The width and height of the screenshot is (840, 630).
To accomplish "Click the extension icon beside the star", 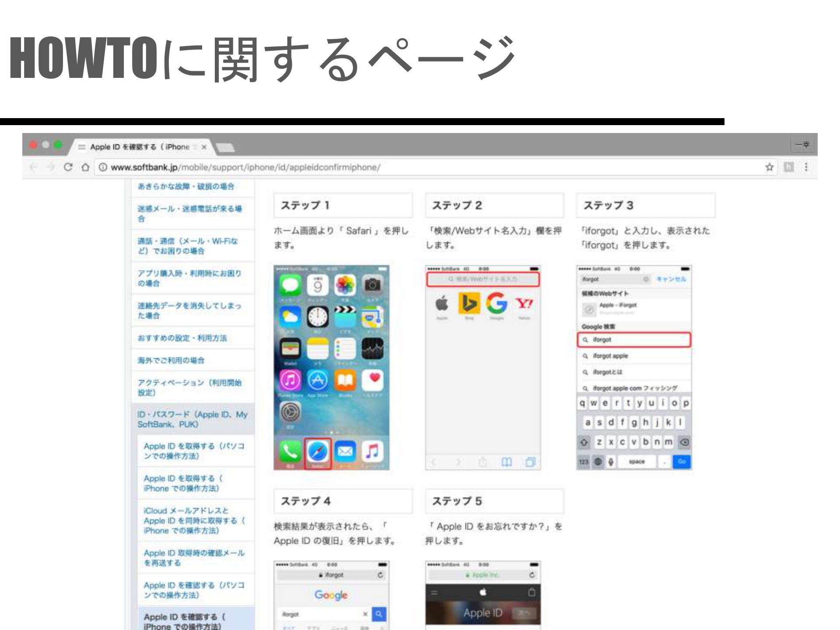I will (788, 167).
